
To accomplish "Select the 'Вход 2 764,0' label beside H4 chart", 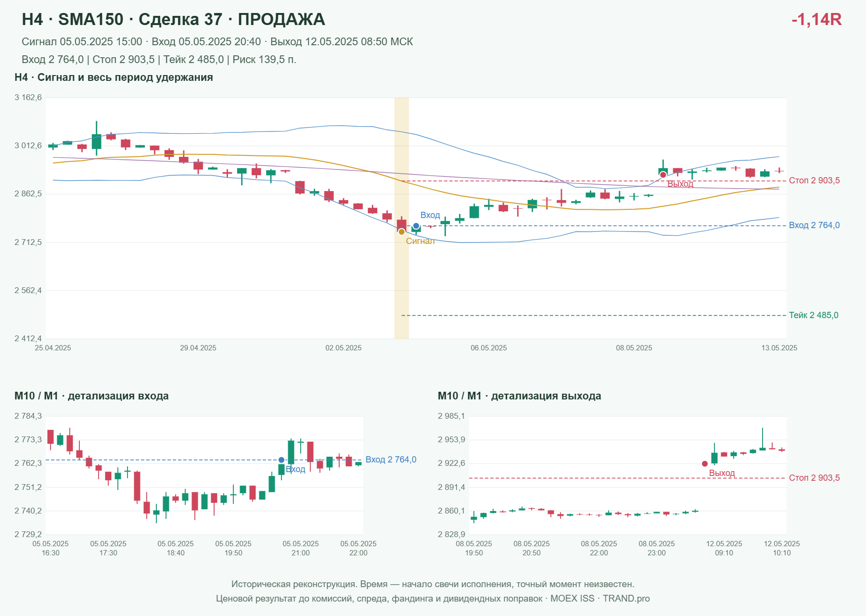I will pyautogui.click(x=815, y=225).
